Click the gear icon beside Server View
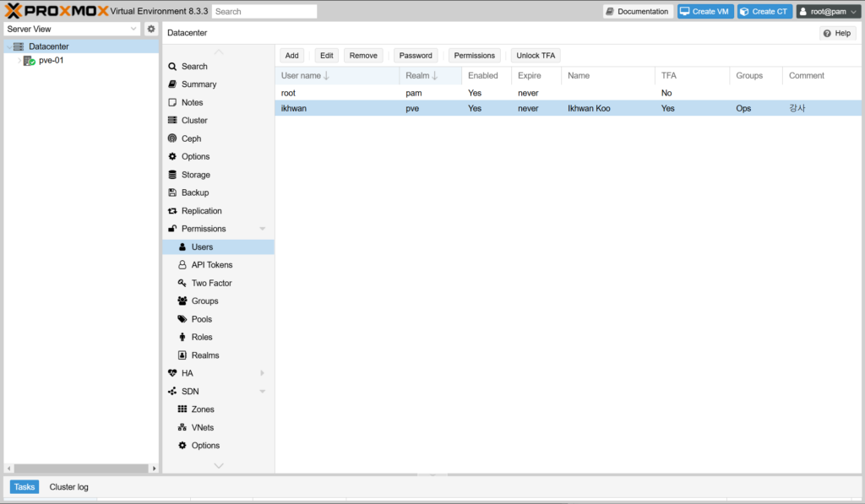 [151, 29]
